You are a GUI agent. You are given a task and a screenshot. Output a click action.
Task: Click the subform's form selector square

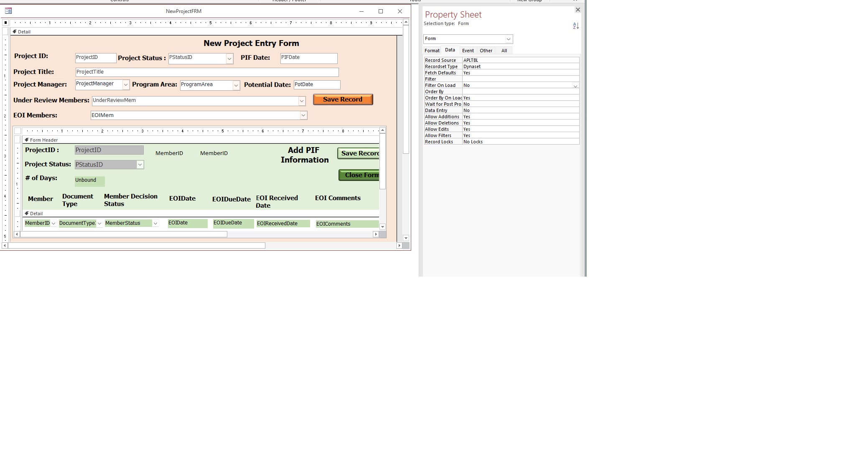click(x=18, y=130)
